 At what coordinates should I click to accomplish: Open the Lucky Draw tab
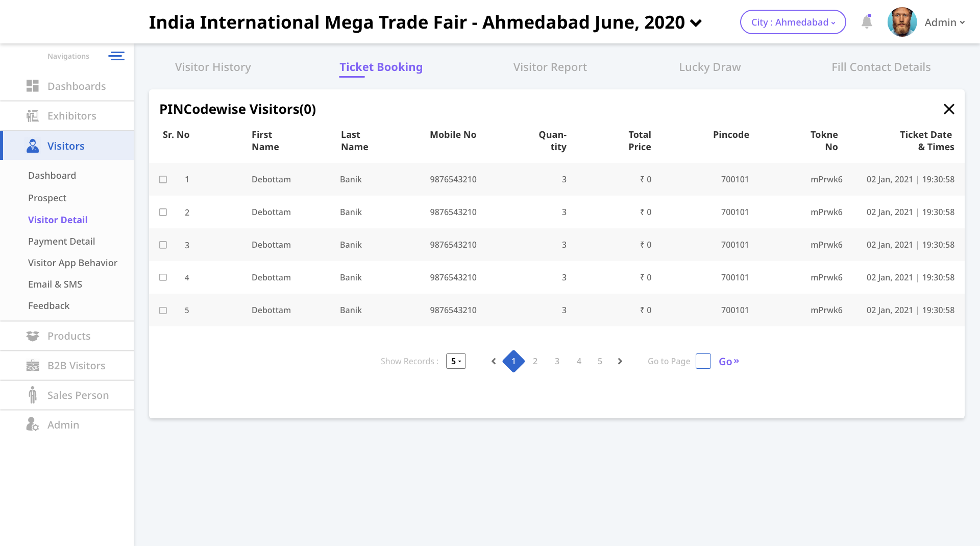tap(709, 67)
